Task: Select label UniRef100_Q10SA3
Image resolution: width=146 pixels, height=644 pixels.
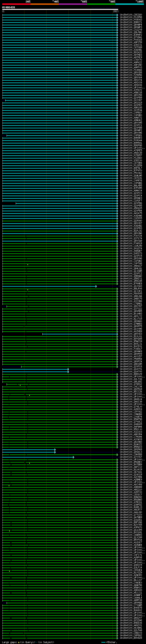Action: tap(131, 286)
